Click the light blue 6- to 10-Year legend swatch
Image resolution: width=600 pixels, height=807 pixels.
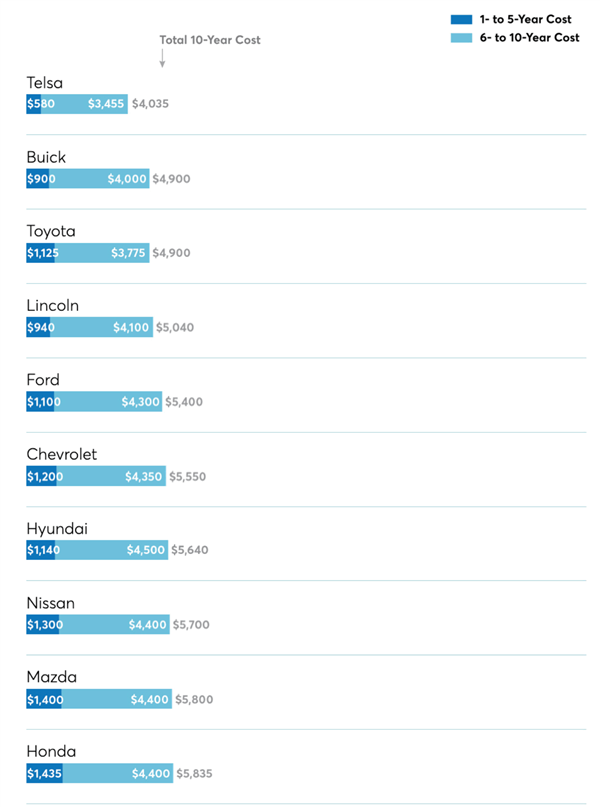pyautogui.click(x=460, y=38)
